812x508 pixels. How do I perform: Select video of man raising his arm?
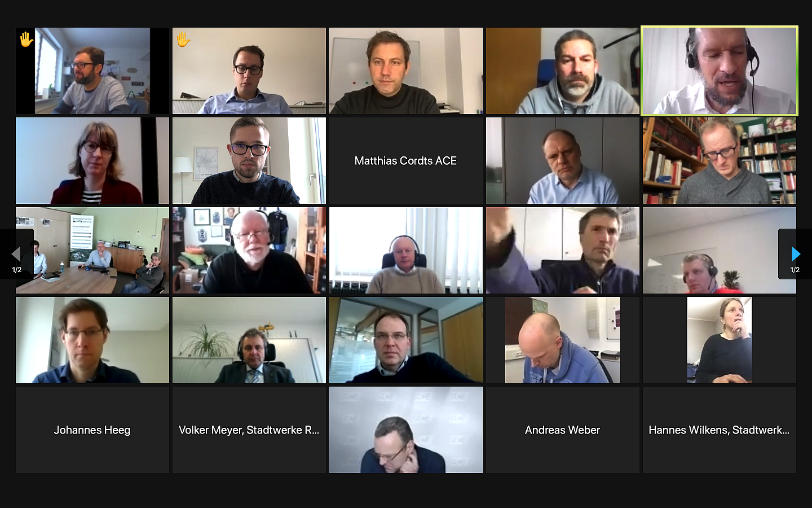(563, 251)
